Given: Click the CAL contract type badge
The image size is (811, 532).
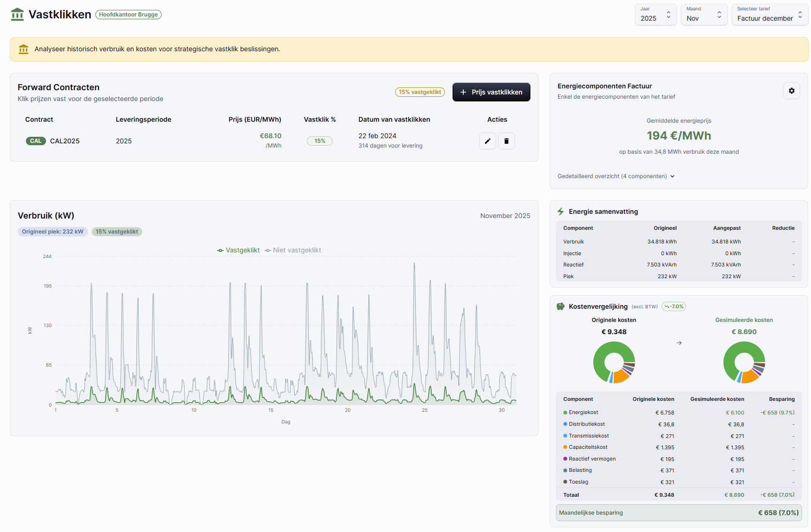Looking at the screenshot, I should point(36,141).
